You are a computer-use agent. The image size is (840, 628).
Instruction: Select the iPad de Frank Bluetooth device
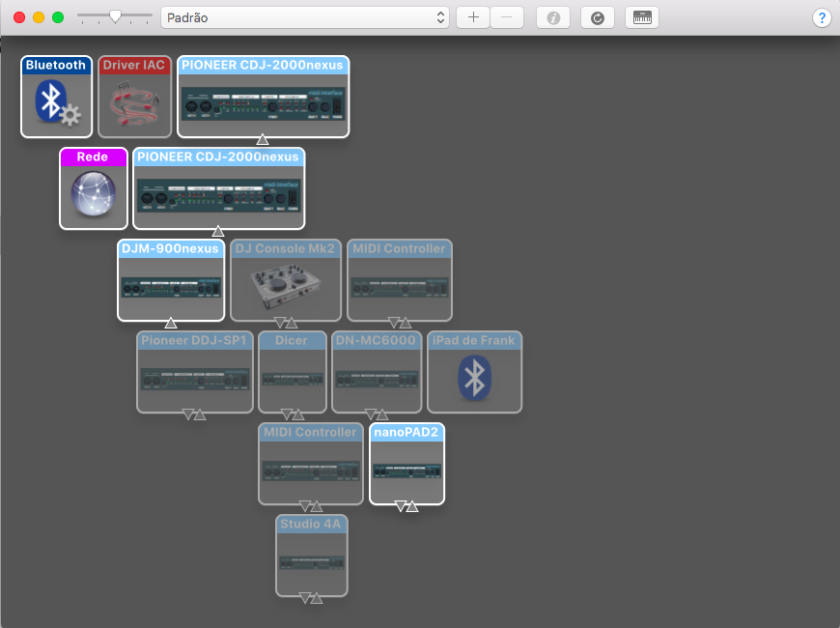(x=475, y=372)
